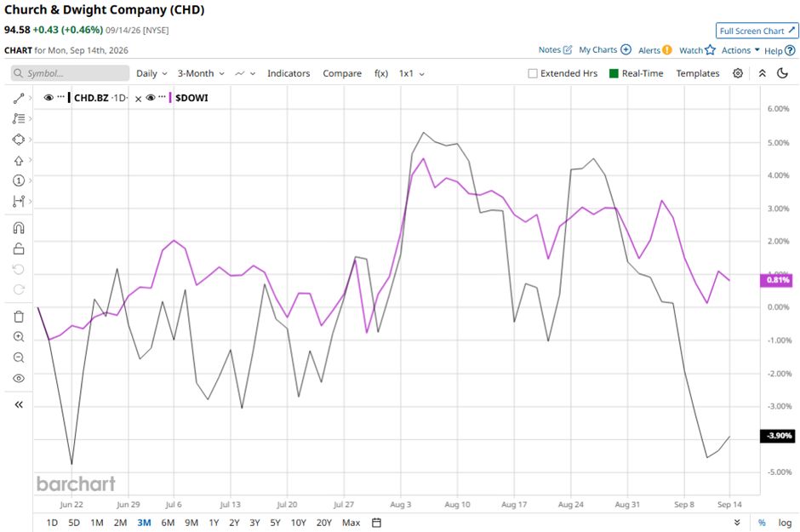This screenshot has height=532, width=800.
Task: Click the lock drawings icon
Action: click(19, 249)
